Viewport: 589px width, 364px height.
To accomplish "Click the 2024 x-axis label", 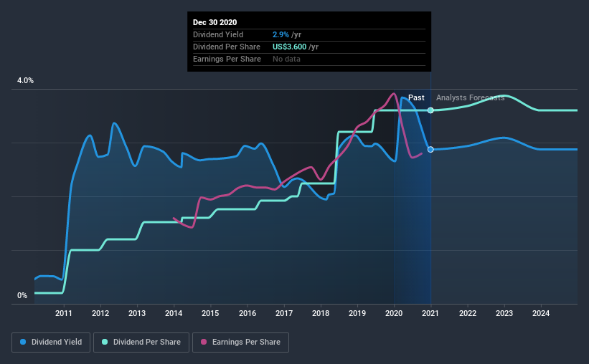I will point(541,313).
